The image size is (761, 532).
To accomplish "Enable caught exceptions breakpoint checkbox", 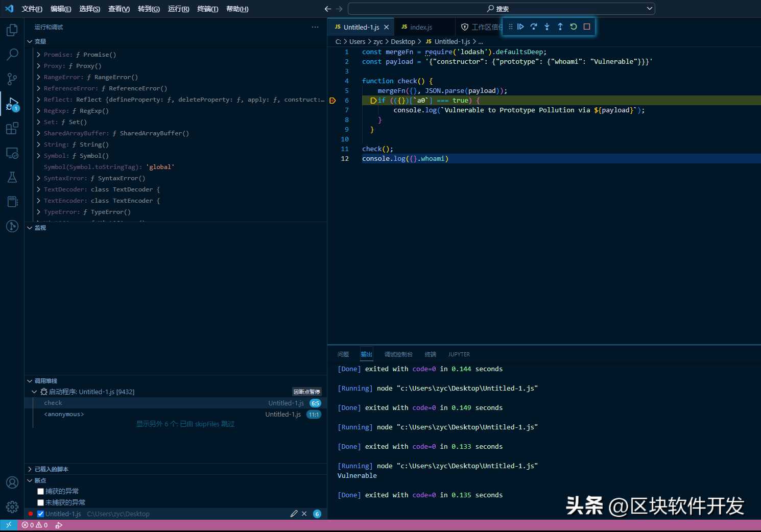I will click(40, 491).
